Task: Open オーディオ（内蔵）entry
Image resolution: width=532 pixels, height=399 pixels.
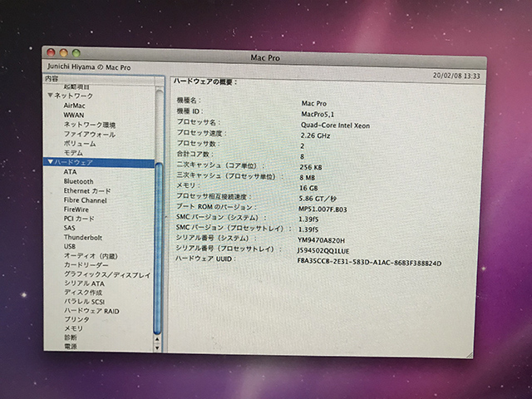Action: point(91,256)
